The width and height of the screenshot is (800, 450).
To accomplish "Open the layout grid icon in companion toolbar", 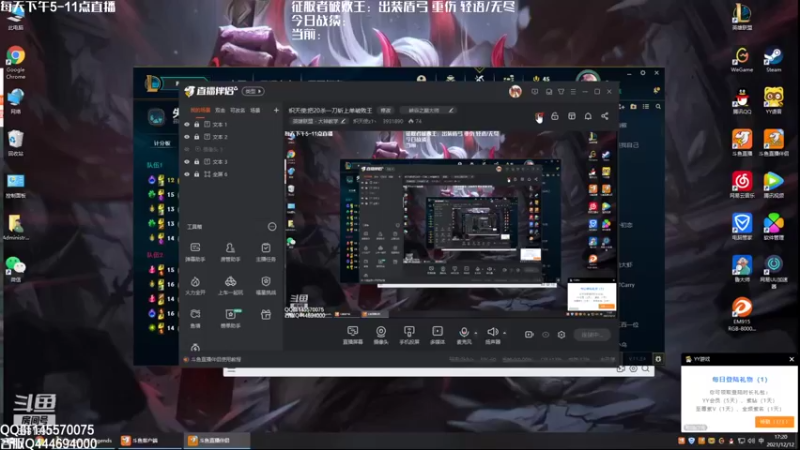I will click(x=571, y=116).
